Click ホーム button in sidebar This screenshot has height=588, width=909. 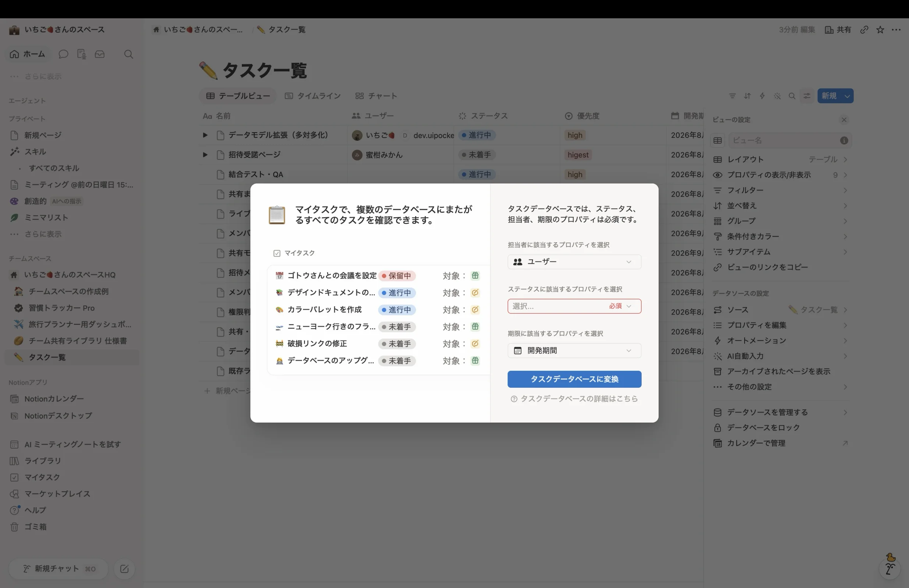tap(28, 54)
